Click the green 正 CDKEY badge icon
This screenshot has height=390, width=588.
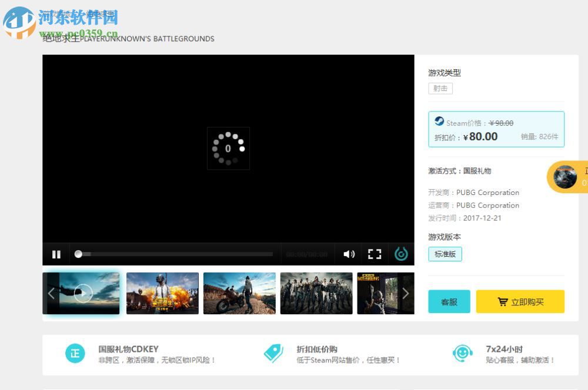click(75, 353)
